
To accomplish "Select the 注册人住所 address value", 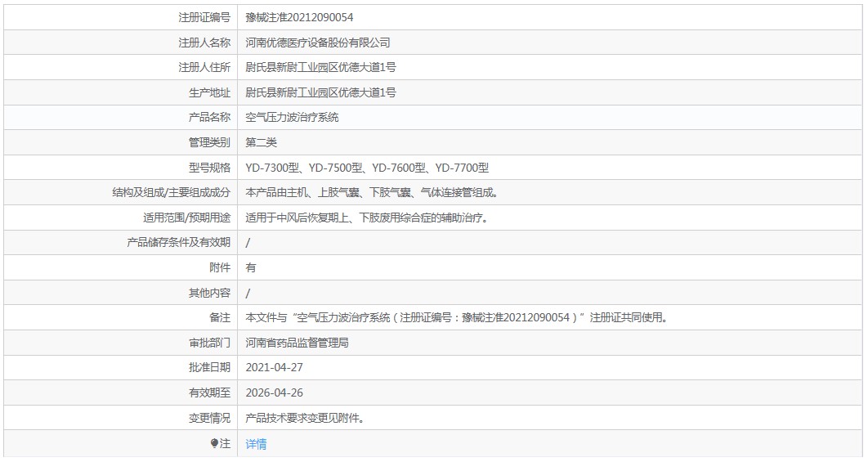I will (x=320, y=67).
